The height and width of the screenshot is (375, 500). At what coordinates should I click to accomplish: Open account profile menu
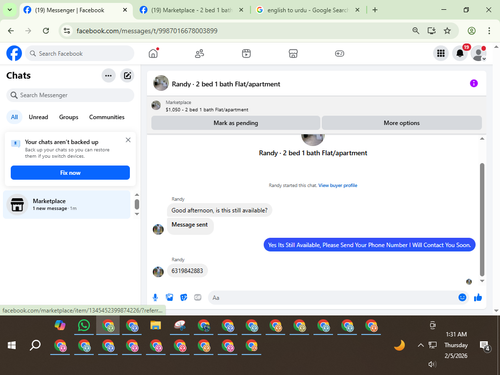point(478,53)
